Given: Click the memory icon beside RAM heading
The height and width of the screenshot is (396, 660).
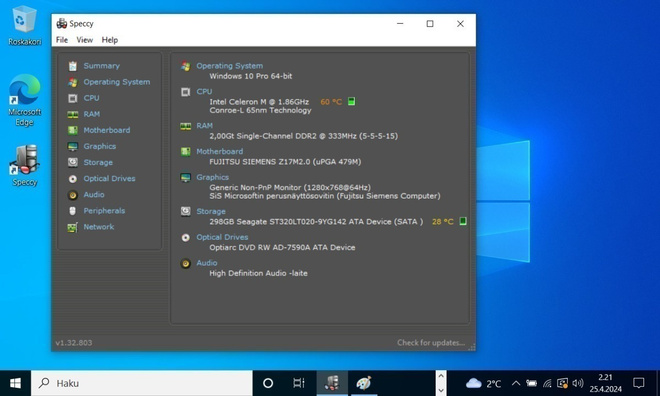Looking at the screenshot, I should 186,126.
